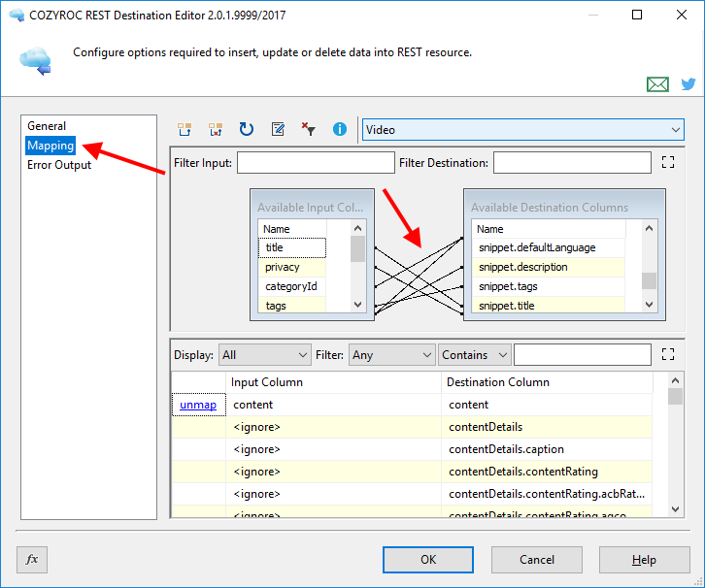Click the map all columns toolbar icon

pos(185,129)
